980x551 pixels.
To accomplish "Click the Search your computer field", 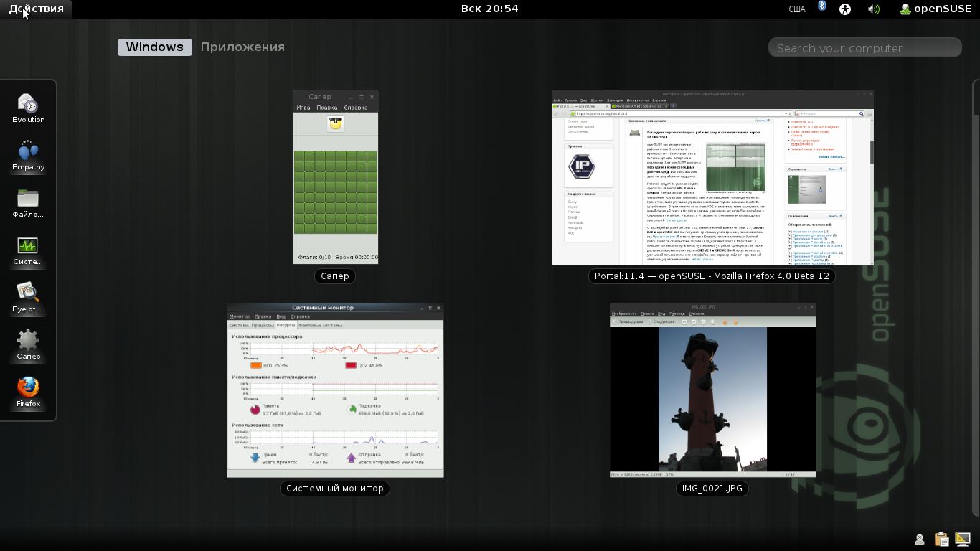I will click(864, 48).
